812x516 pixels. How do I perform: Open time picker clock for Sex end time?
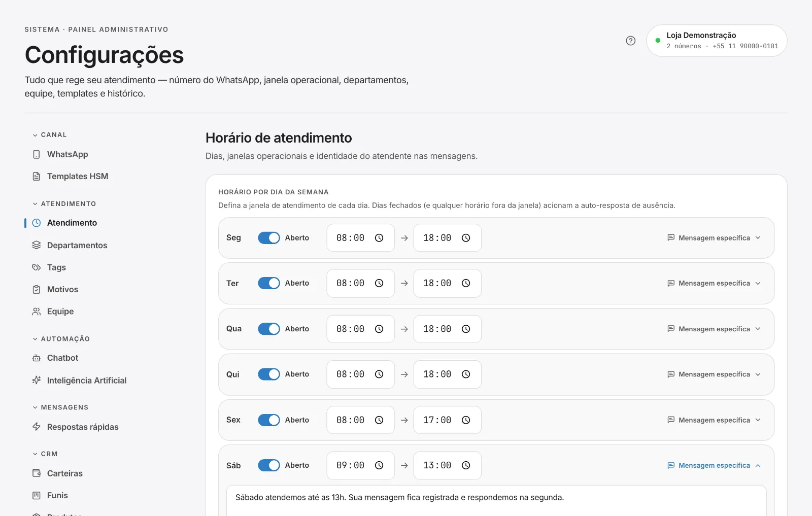tap(466, 420)
